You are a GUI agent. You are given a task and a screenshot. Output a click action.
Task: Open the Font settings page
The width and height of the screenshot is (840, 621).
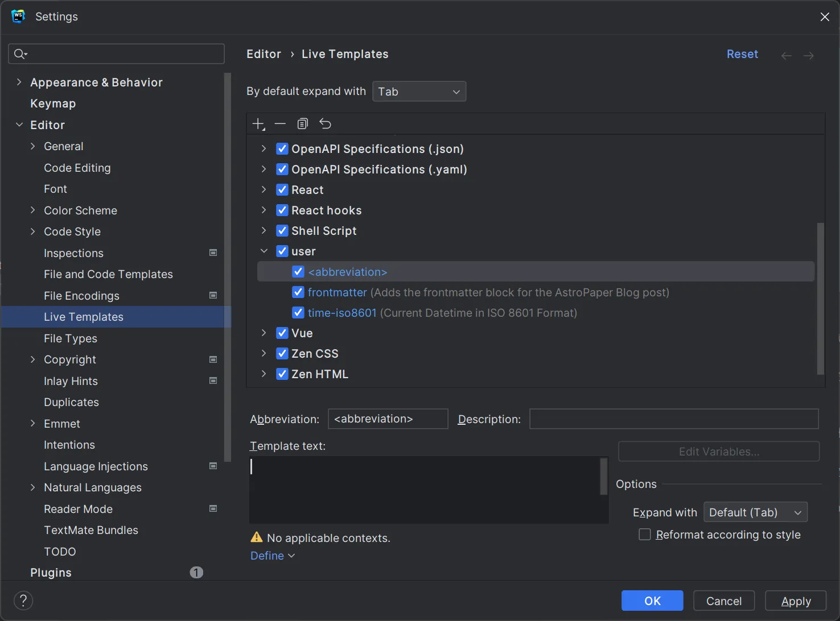55,189
